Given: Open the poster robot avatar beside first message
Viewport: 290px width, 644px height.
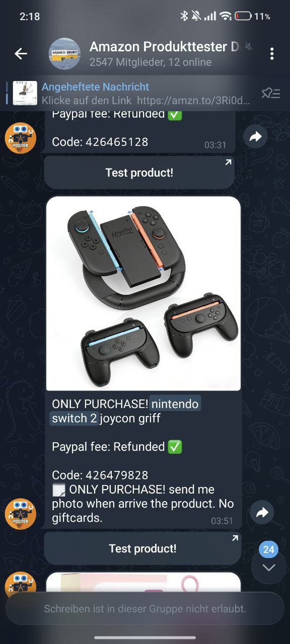Looking at the screenshot, I should (x=21, y=138).
